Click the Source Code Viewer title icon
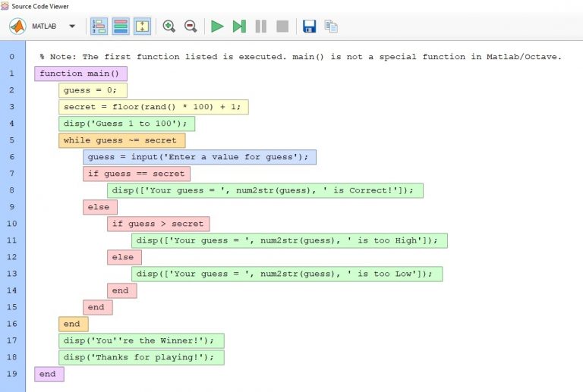583x392 pixels. [6, 6]
